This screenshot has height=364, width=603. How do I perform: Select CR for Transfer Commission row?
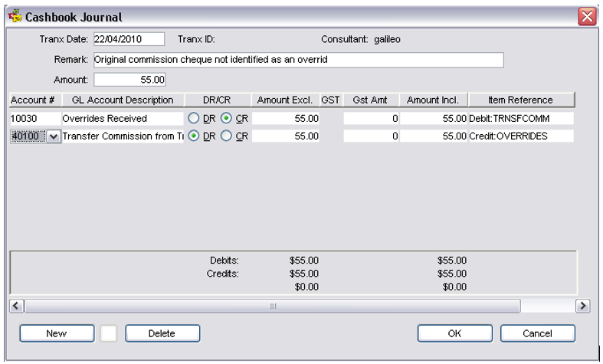pyautogui.click(x=226, y=136)
